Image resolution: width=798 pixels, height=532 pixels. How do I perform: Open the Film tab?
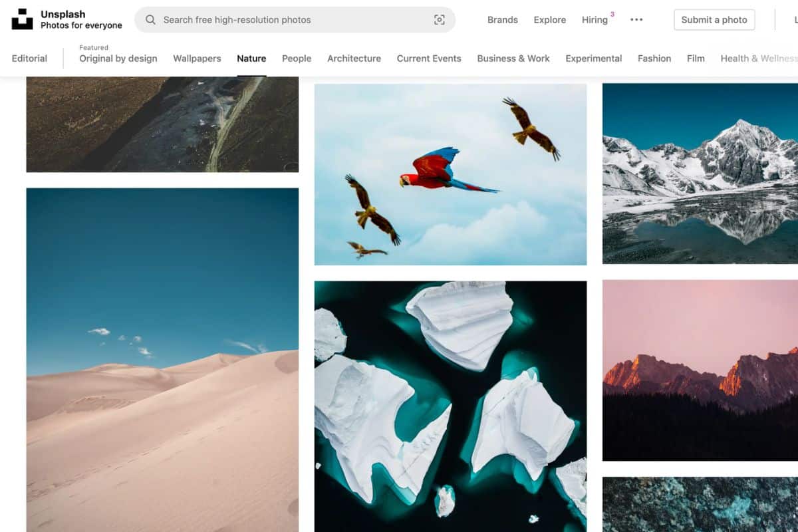tap(696, 59)
